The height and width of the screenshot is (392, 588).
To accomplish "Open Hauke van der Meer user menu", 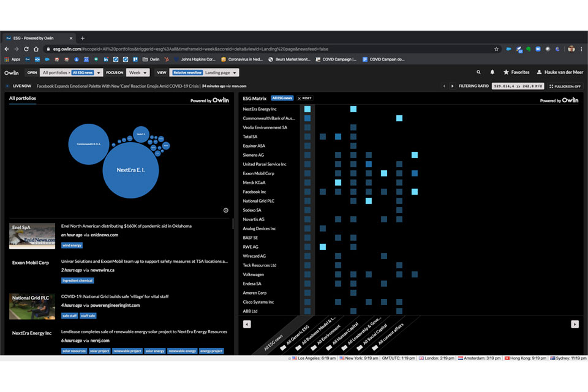I will pos(560,72).
